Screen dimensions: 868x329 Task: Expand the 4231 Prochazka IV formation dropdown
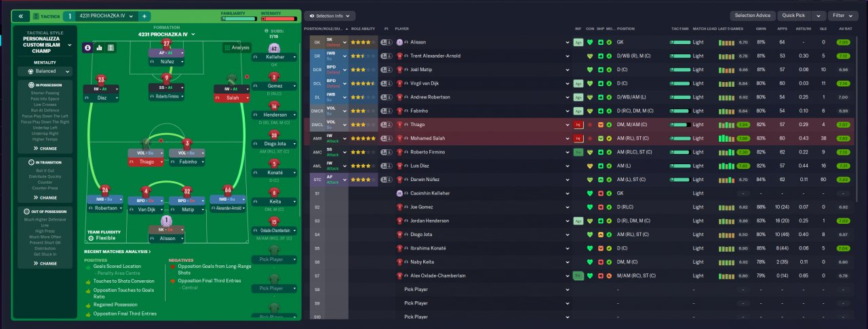click(x=166, y=34)
